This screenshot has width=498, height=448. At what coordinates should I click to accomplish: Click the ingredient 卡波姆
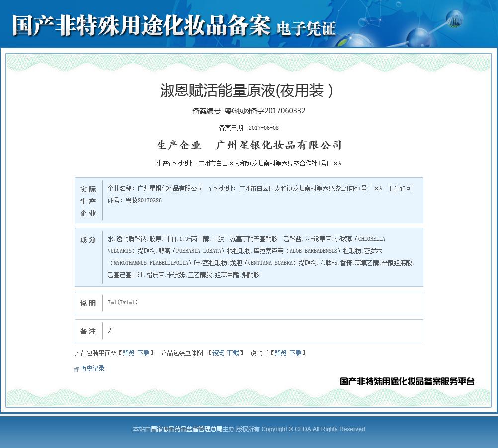pos(176,275)
